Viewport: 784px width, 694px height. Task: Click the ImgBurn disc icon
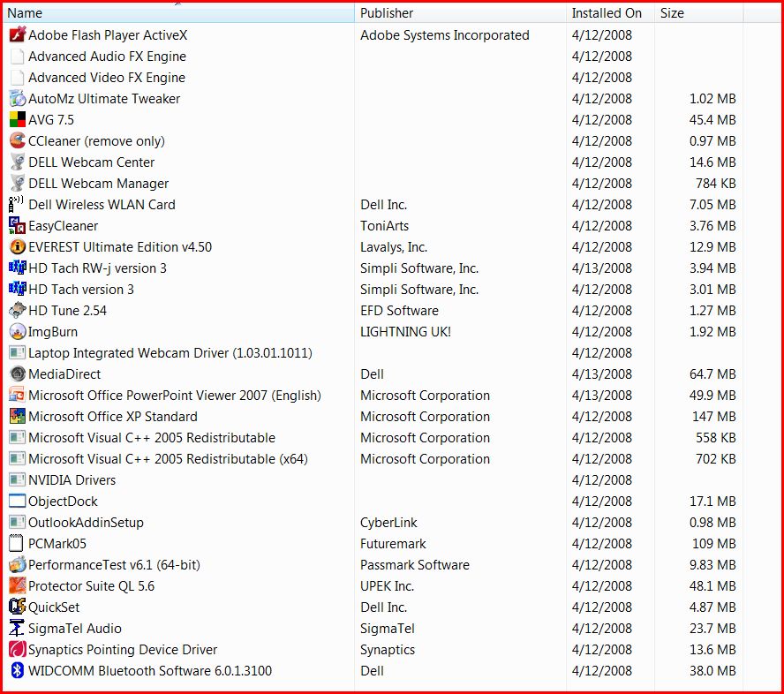click(17, 331)
